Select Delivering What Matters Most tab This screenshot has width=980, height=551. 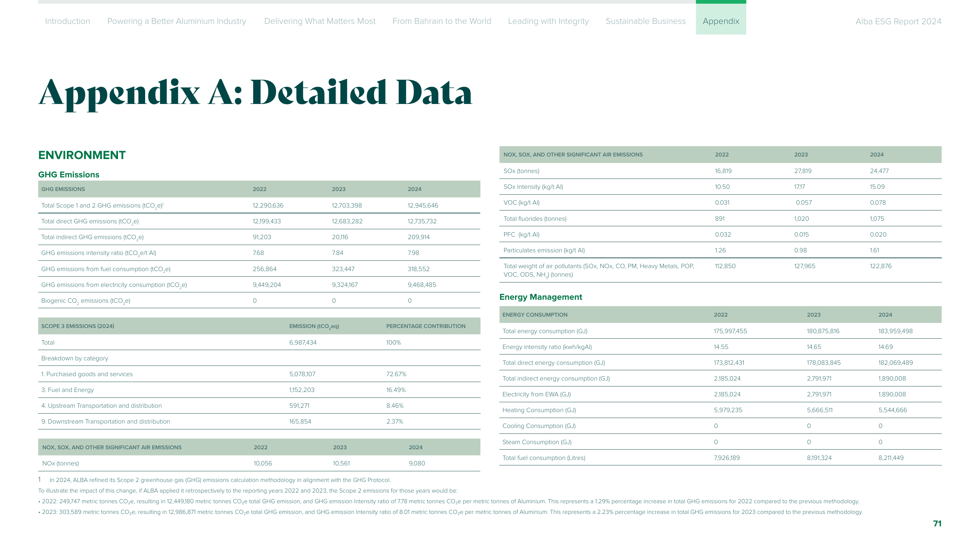[x=320, y=21]
